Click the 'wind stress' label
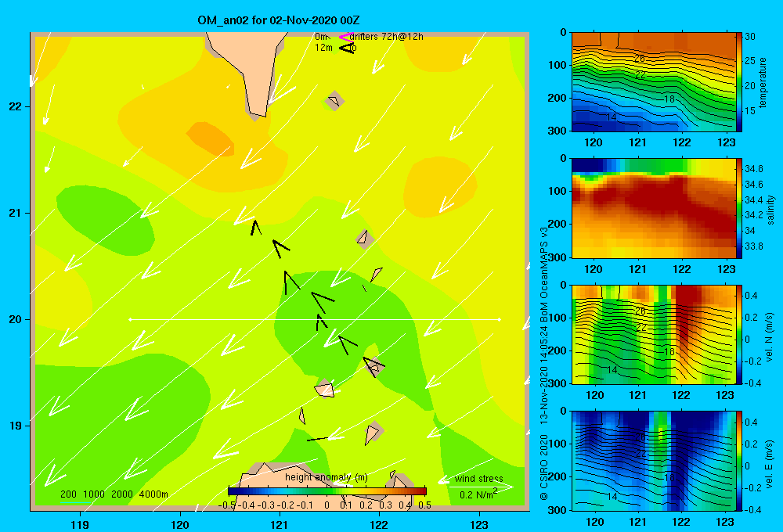 479,479
